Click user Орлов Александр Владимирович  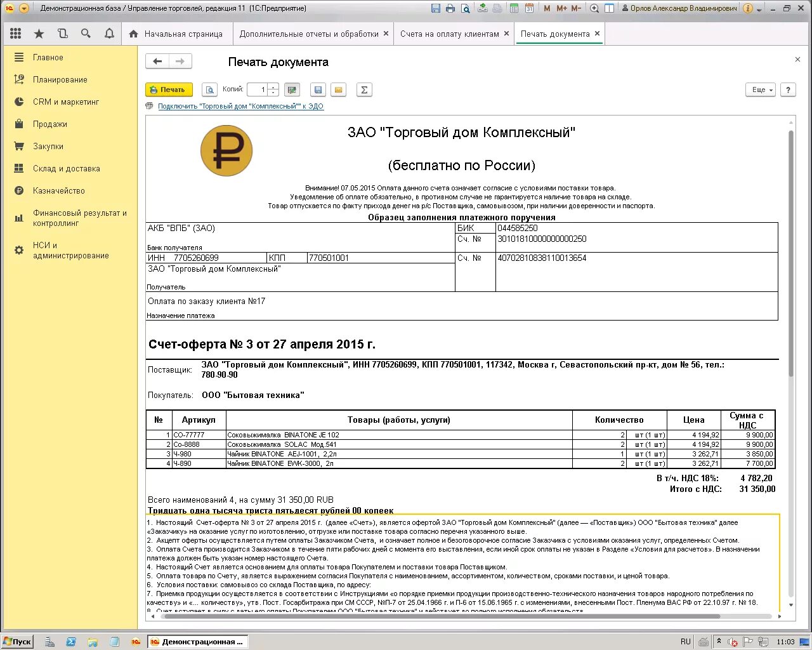679,8
